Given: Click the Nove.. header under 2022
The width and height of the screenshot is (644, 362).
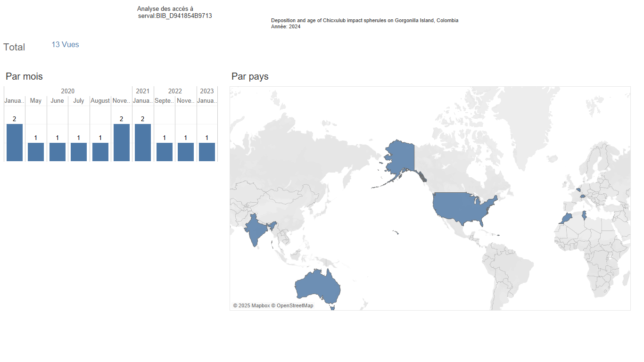Looking at the screenshot, I should pyautogui.click(x=186, y=101).
